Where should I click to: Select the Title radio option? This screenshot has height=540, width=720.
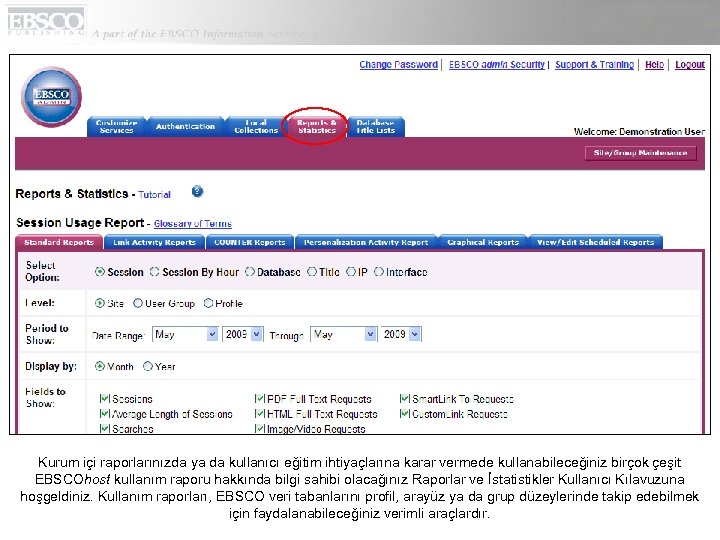tap(312, 272)
